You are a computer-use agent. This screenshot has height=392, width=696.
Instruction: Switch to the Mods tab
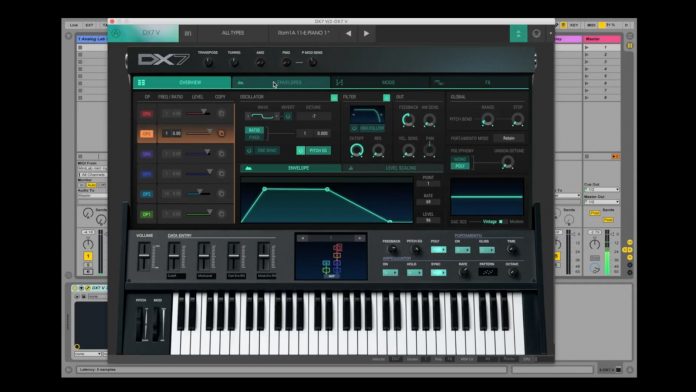point(380,83)
